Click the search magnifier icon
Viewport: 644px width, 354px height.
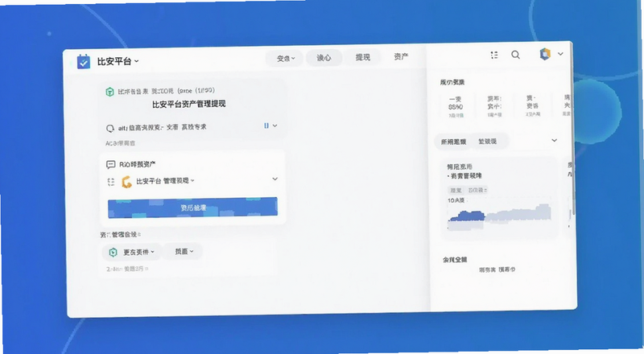(515, 55)
